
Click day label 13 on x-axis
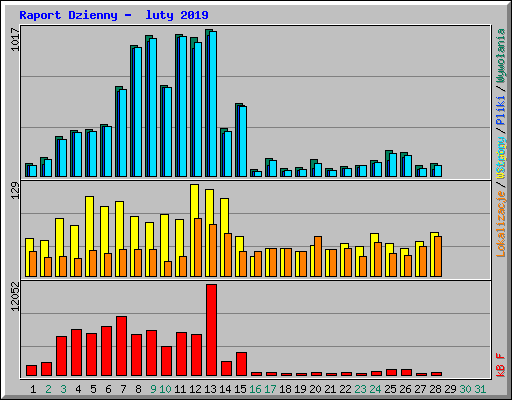tap(210, 389)
